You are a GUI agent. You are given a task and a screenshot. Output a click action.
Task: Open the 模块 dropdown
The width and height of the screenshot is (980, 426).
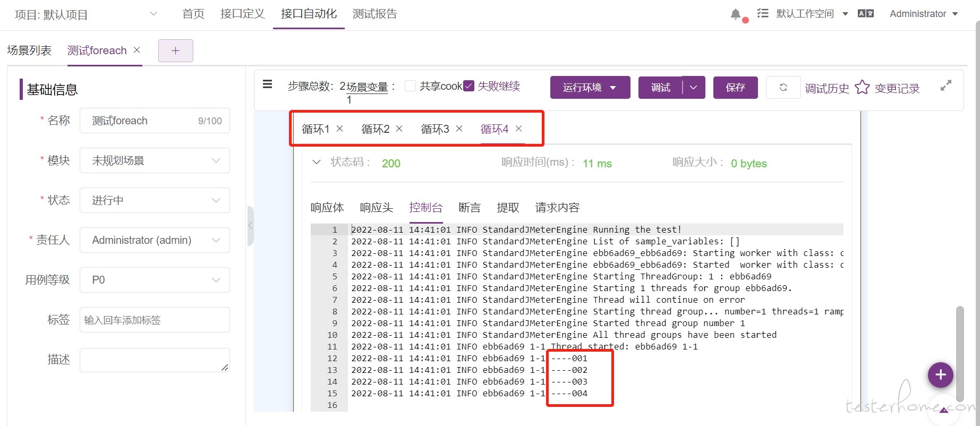tap(155, 160)
